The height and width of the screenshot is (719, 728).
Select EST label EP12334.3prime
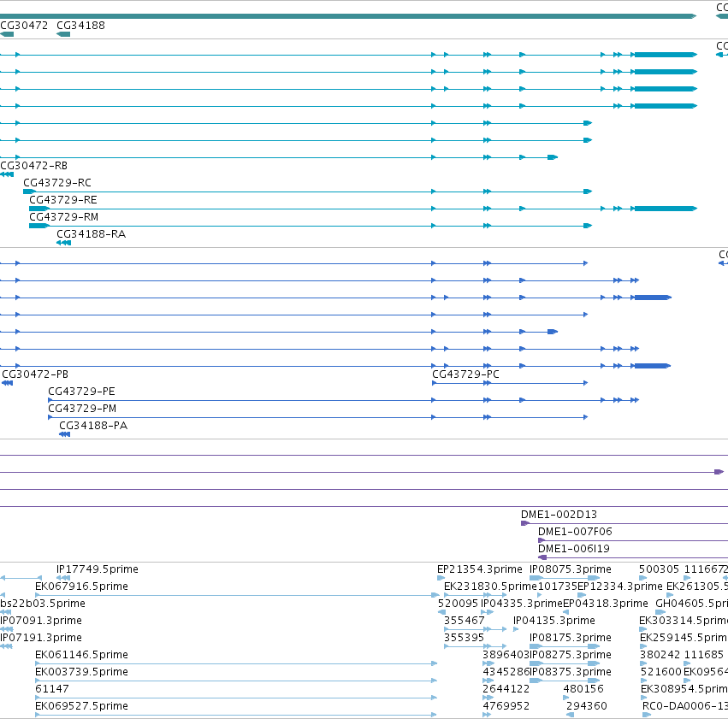click(x=620, y=586)
